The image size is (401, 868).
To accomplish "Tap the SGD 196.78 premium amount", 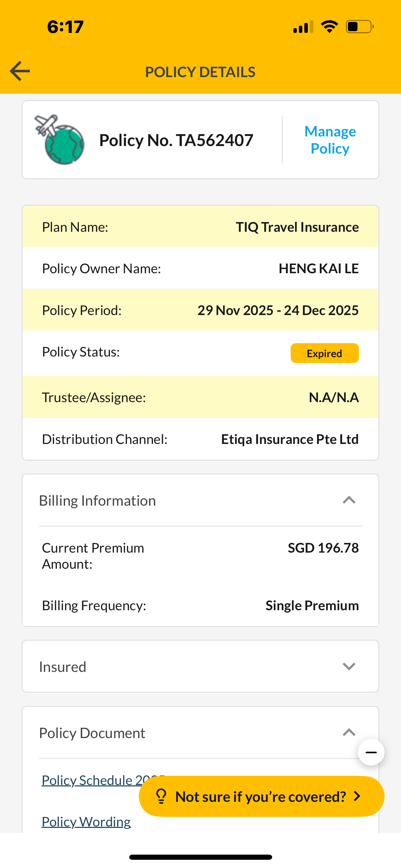I will tap(323, 548).
